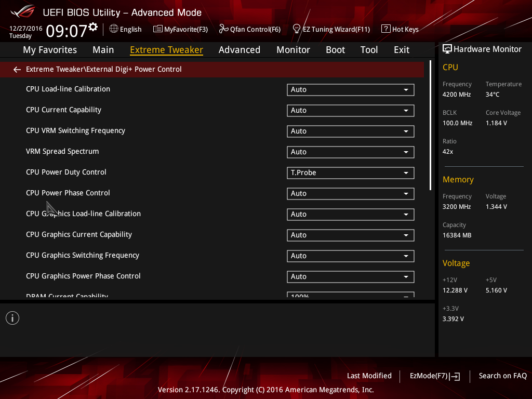
Task: Click the Hot Keys question mark icon
Action: [x=386, y=29]
